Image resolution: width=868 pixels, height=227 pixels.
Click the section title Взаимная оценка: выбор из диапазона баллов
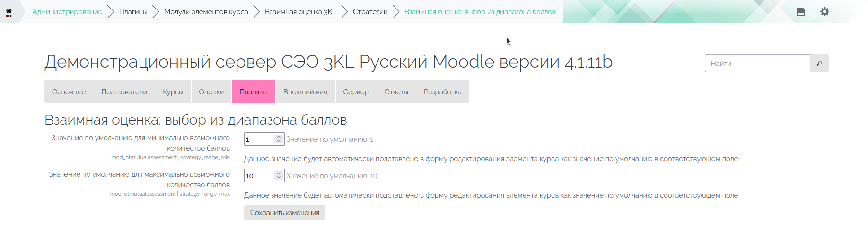coord(196,120)
